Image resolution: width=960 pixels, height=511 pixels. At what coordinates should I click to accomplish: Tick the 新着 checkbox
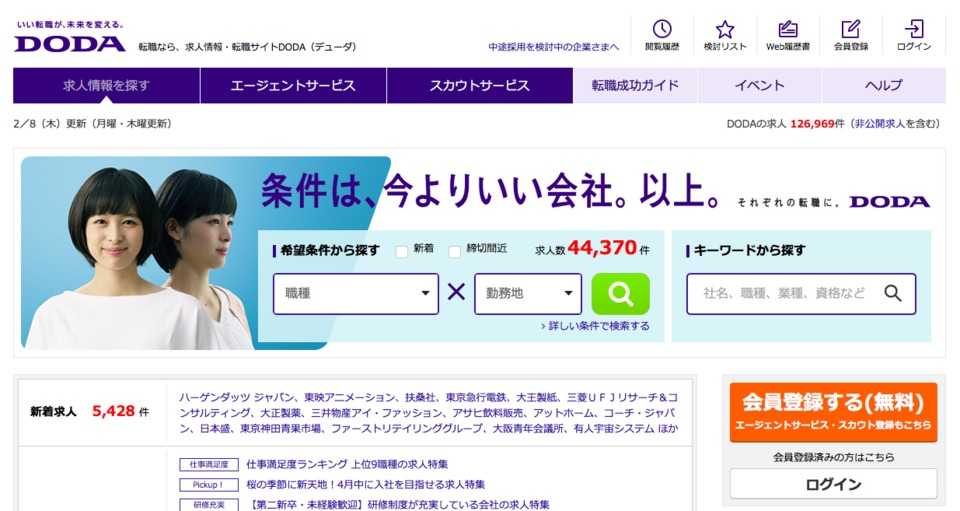(x=402, y=251)
